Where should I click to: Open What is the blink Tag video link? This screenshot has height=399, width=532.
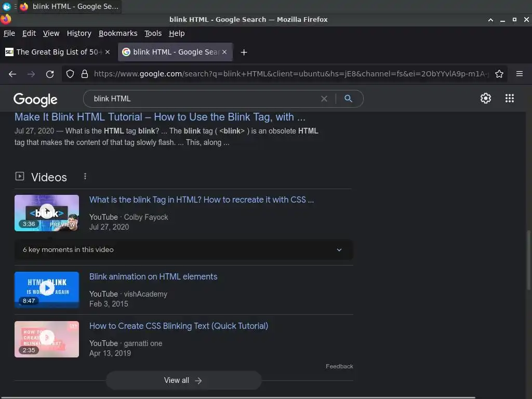[x=202, y=200]
